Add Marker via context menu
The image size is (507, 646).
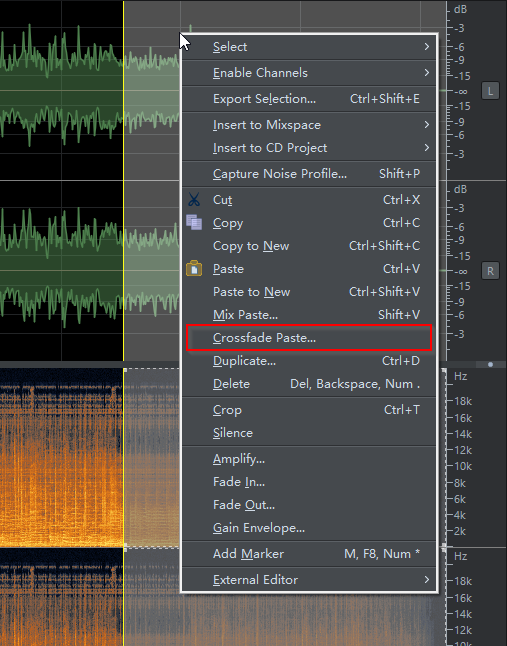pos(309,555)
